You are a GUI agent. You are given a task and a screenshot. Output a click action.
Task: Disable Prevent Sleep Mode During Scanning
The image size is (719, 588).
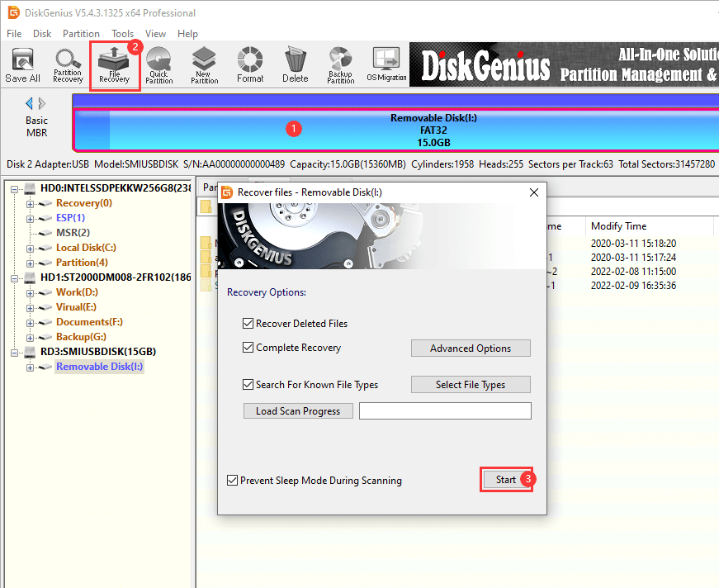233,480
